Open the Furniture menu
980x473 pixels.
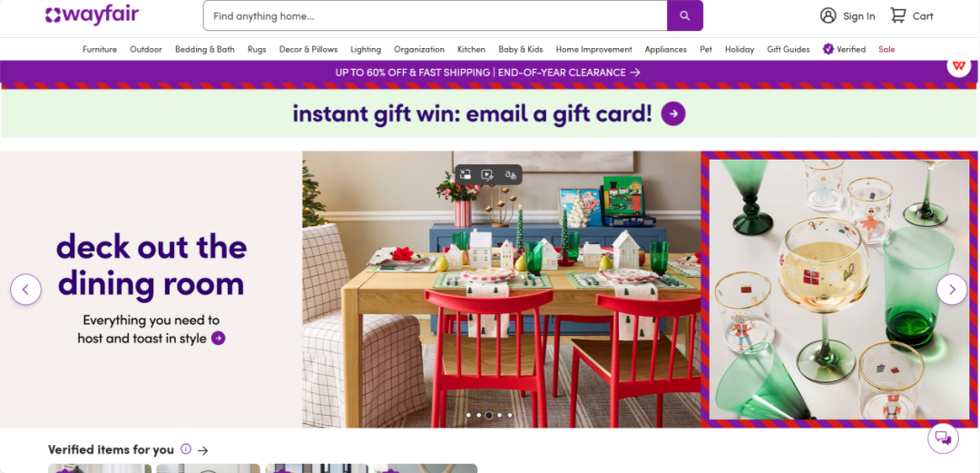click(x=100, y=49)
